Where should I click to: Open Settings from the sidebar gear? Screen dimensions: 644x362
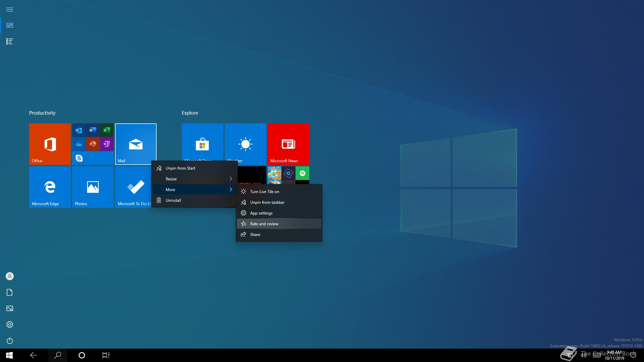pos(10,324)
